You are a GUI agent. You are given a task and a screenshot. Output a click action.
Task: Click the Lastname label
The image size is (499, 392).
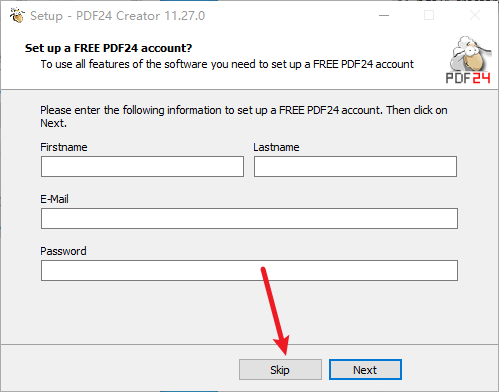(x=276, y=147)
